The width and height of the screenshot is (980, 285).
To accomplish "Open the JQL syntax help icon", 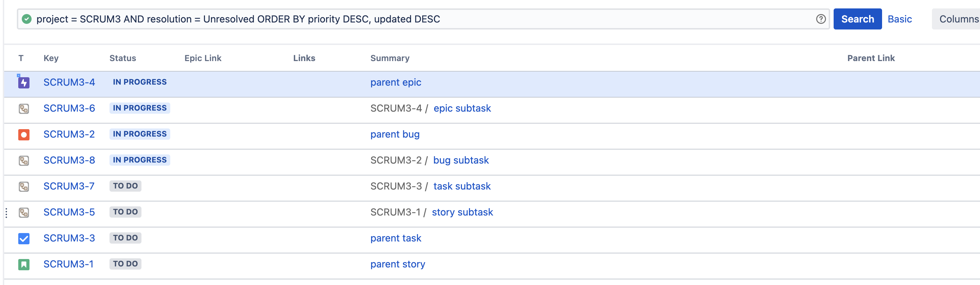I will tap(821, 19).
